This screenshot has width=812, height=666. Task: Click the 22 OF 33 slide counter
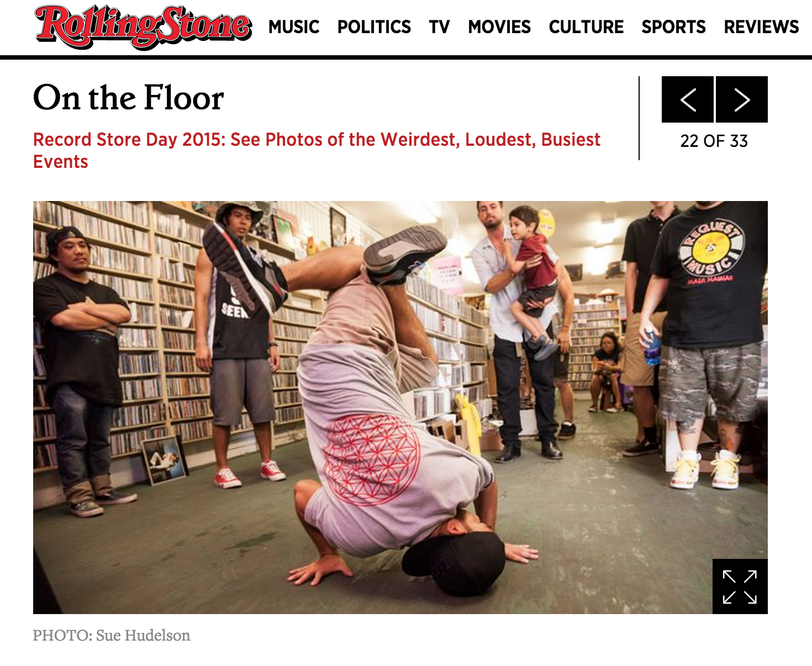pos(714,141)
